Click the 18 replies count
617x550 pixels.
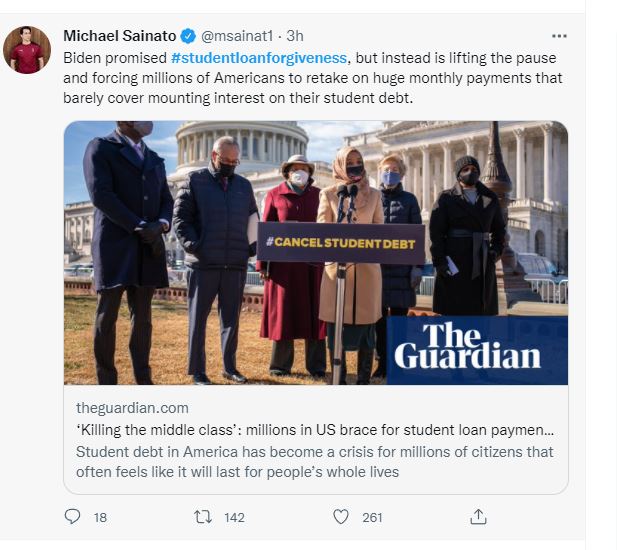(x=100, y=517)
